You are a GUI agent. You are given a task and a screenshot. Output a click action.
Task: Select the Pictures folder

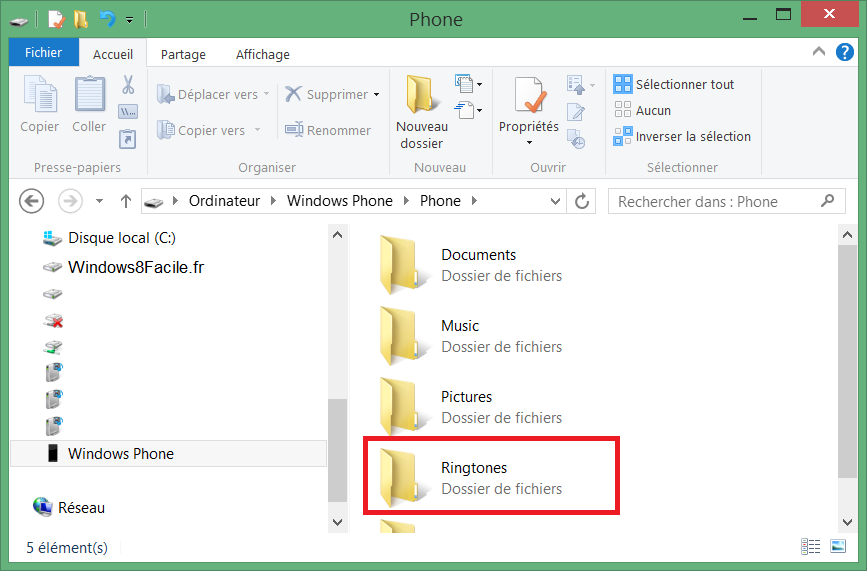tap(472, 407)
